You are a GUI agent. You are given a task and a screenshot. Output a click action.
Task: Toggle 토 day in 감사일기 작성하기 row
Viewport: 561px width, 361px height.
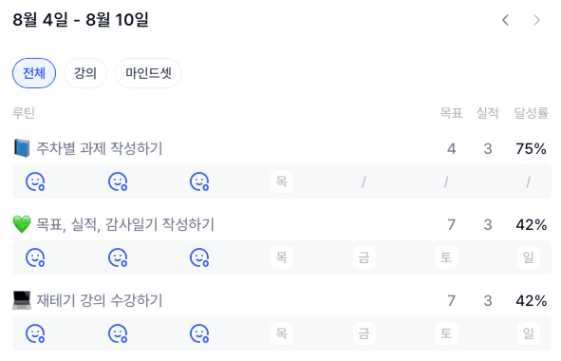click(446, 258)
